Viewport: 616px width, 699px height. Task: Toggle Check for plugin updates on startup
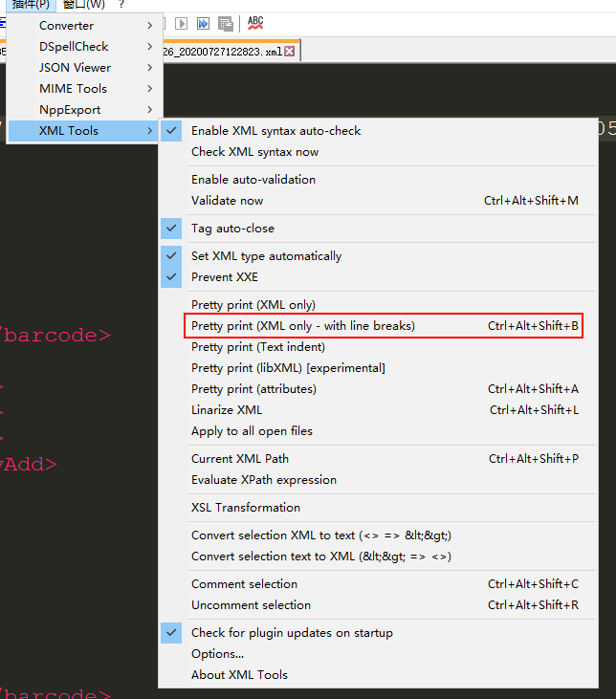(x=378, y=633)
